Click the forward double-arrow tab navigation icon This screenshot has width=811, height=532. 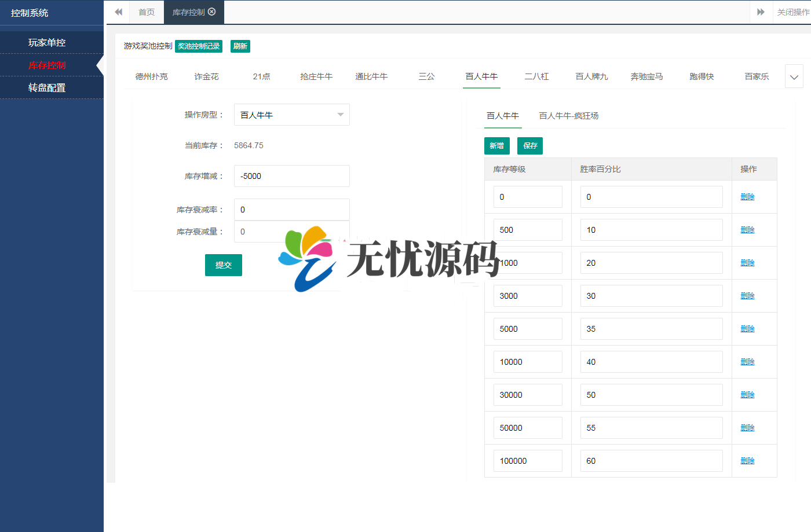click(x=761, y=12)
